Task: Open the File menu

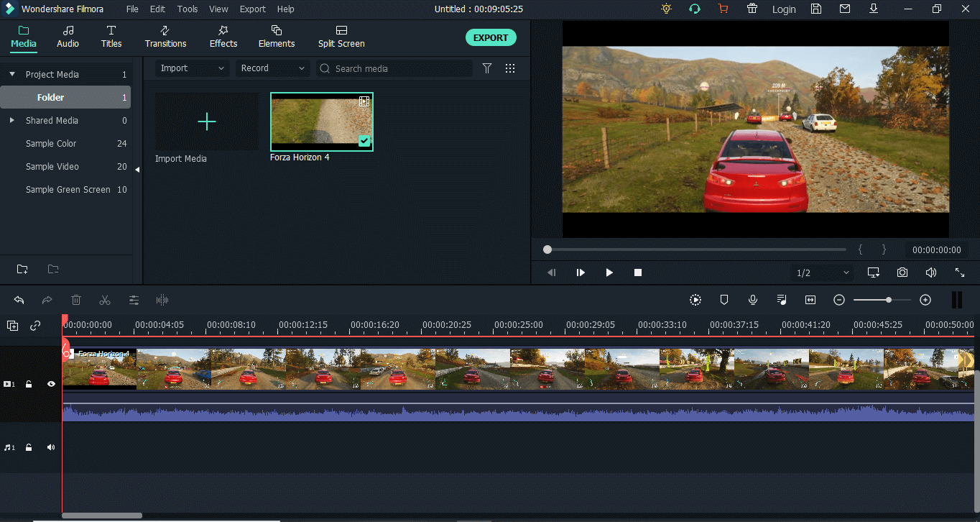Action: (x=132, y=9)
